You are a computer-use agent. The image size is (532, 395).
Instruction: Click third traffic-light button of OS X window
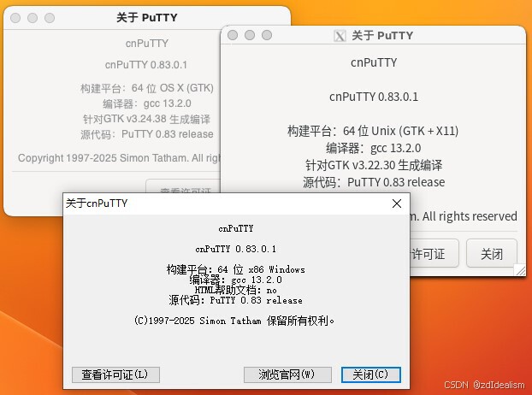(x=50, y=18)
